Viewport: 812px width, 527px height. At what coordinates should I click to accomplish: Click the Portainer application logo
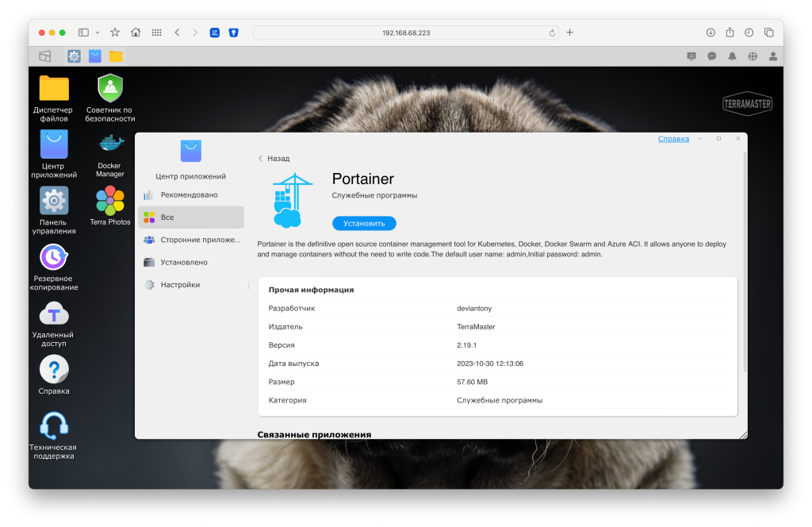tap(293, 200)
